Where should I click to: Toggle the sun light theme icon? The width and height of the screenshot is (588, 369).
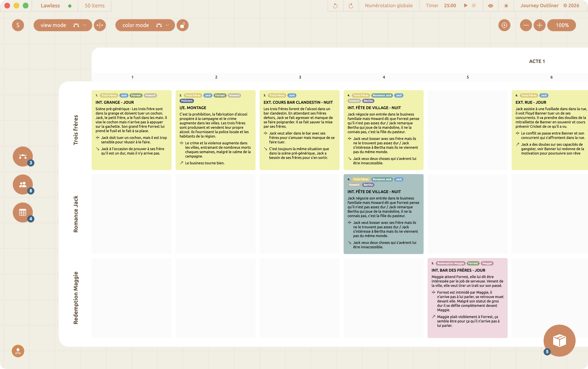point(506,6)
